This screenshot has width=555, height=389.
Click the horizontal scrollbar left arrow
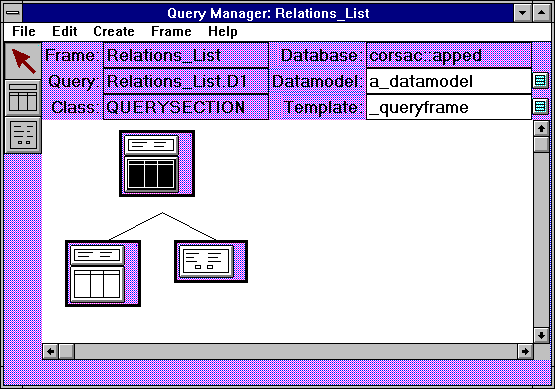51,351
